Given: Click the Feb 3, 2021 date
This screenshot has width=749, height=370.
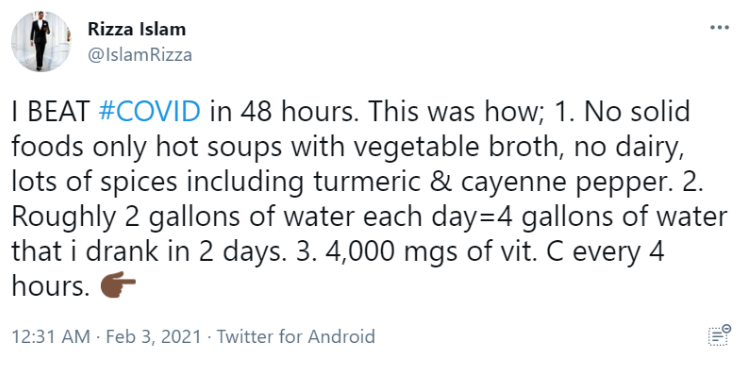Looking at the screenshot, I should (x=153, y=337).
